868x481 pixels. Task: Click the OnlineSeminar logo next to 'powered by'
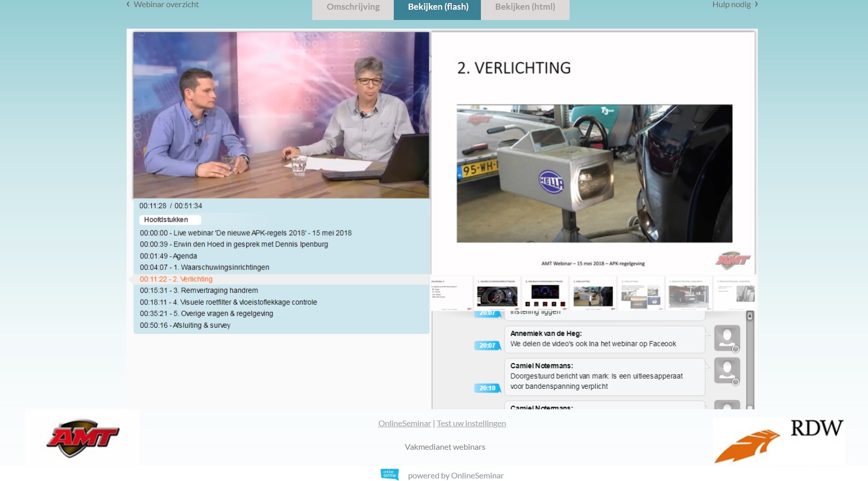pyautogui.click(x=390, y=475)
